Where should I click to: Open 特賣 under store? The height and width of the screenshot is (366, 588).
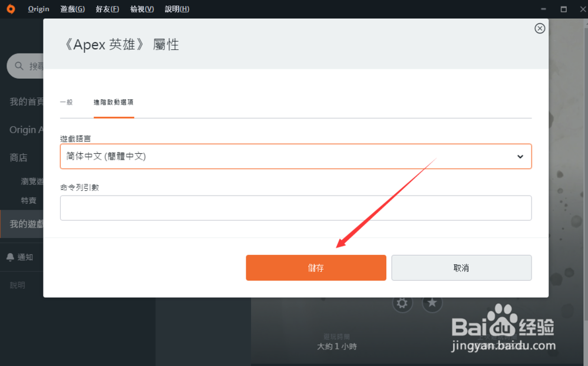(x=28, y=200)
